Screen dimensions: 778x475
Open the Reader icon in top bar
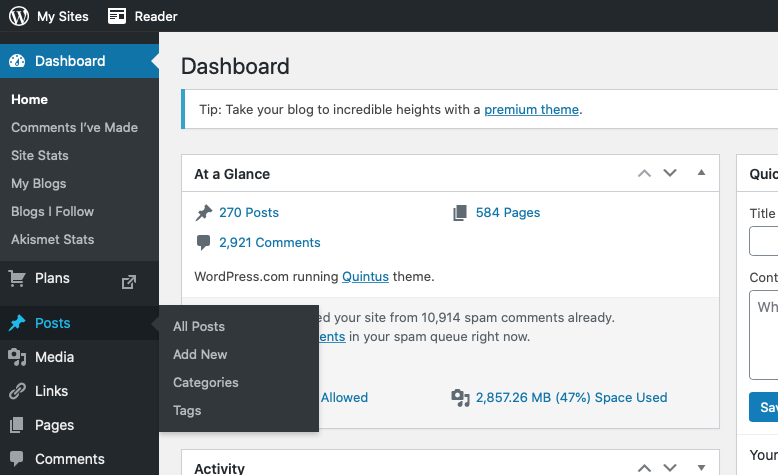pyautogui.click(x=118, y=16)
